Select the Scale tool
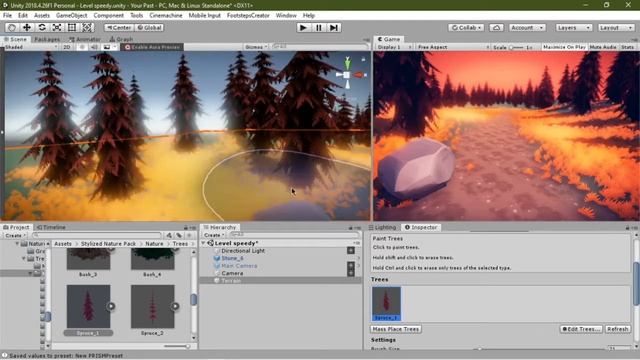The height and width of the screenshot is (360, 640). click(x=57, y=27)
